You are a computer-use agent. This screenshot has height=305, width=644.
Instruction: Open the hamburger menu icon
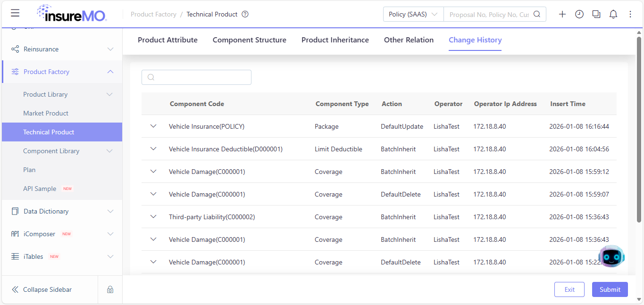click(x=15, y=13)
